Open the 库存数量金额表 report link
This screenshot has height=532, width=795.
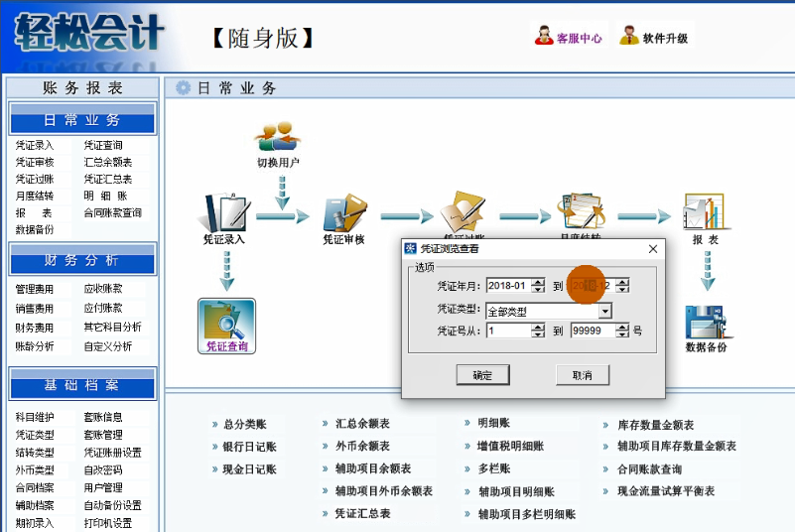coord(656,425)
